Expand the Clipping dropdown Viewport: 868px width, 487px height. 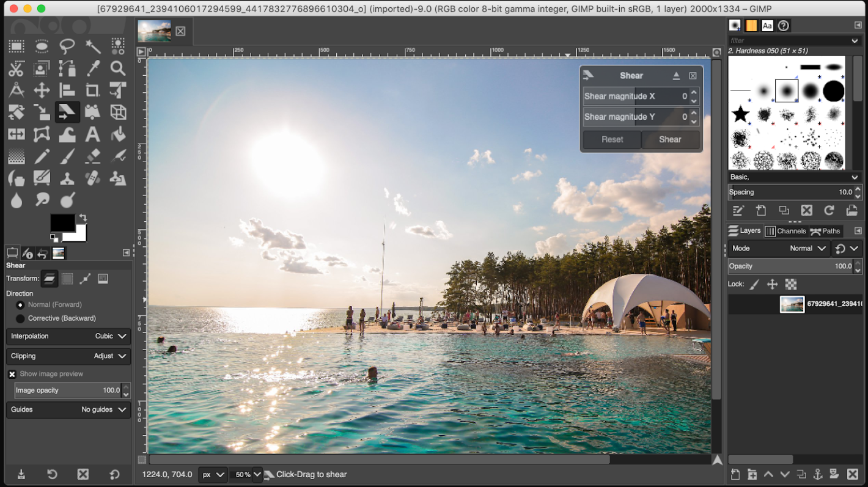(68, 356)
